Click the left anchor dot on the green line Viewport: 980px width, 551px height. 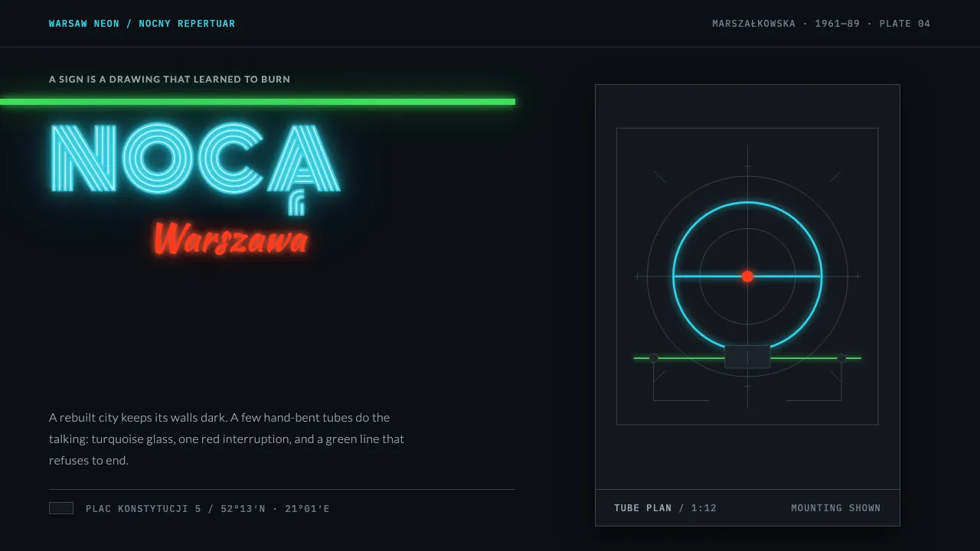pyautogui.click(x=653, y=358)
